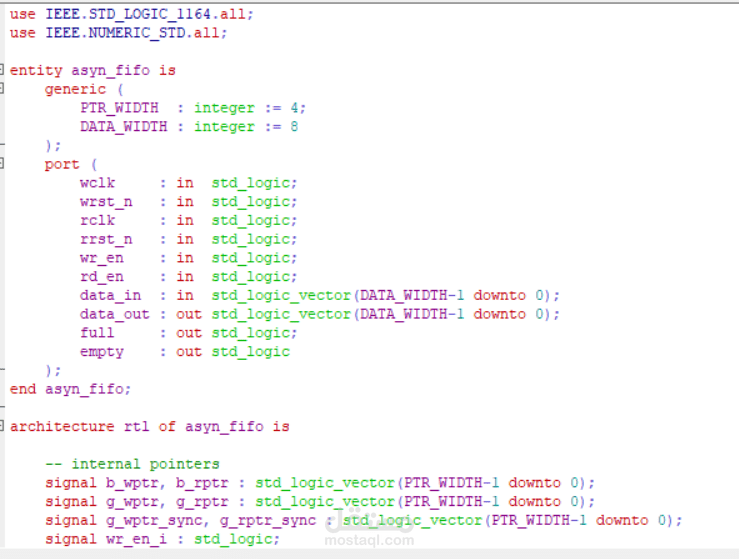The height and width of the screenshot is (559, 739).
Task: Click 'std_logic_vector' on the data_out line
Action: [x=281, y=314]
